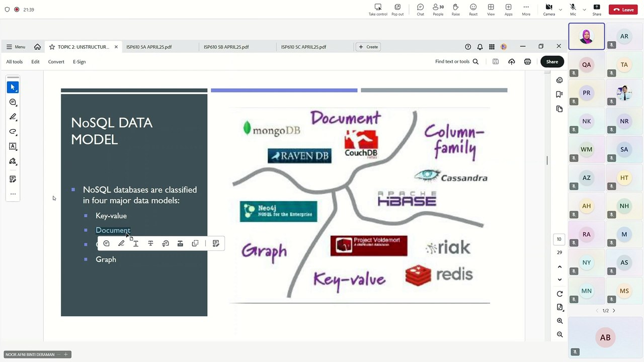The image size is (644, 362).
Task: Go to the next page with down chevron
Action: point(559,280)
